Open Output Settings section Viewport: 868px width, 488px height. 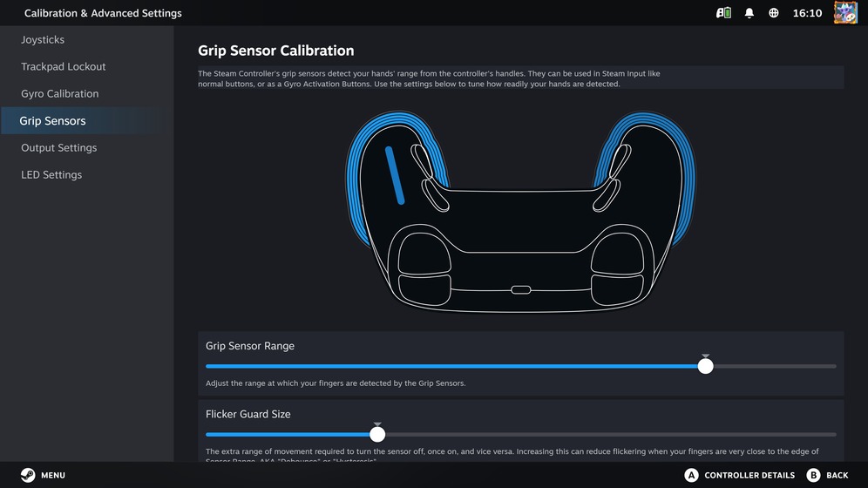tap(58, 148)
